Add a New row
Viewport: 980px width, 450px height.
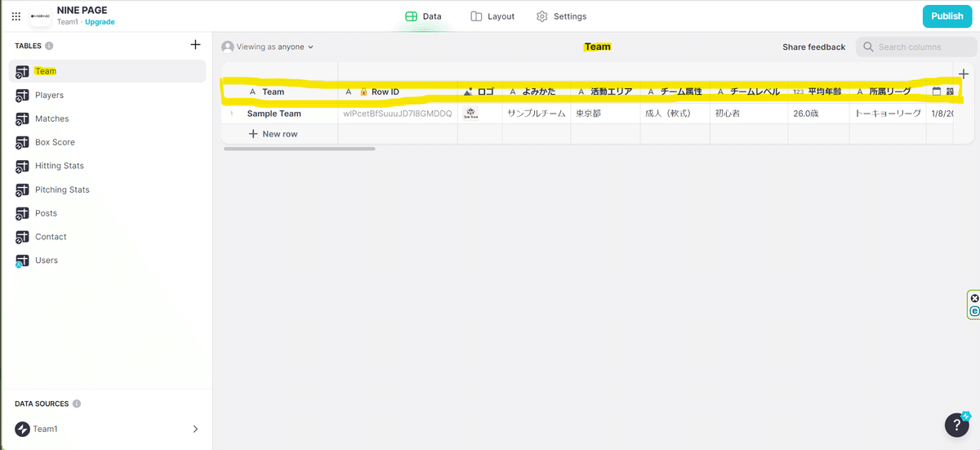(x=273, y=134)
